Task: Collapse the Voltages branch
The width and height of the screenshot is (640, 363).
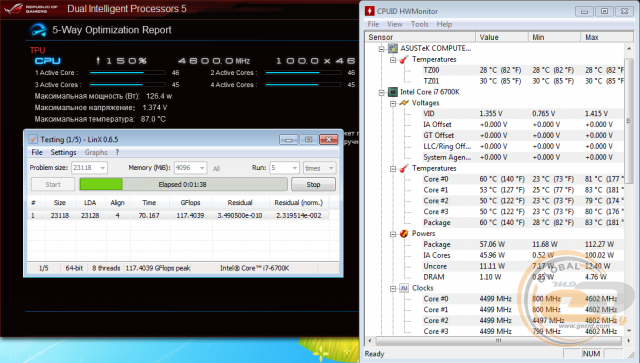Action: 393,103
